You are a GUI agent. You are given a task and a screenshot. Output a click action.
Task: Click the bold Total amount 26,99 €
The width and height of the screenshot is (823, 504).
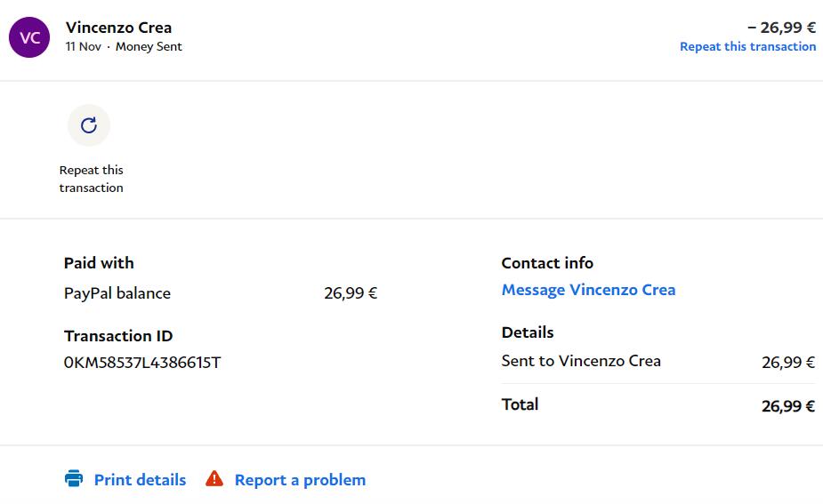point(788,406)
